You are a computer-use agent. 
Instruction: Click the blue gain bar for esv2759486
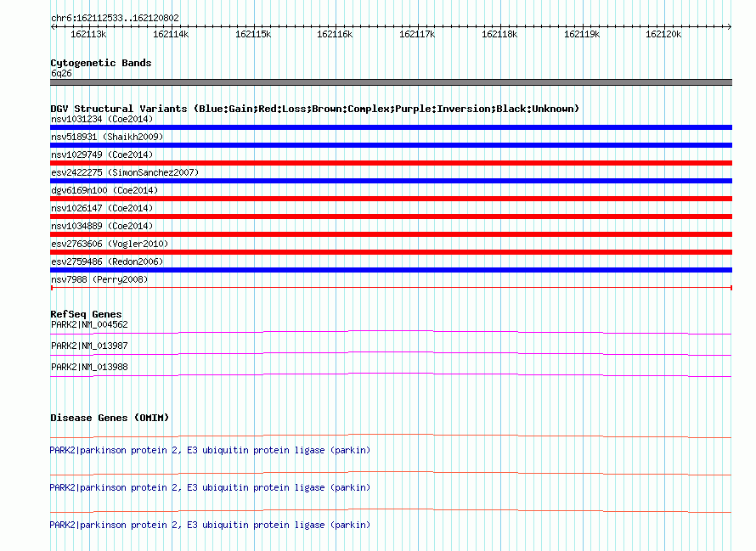click(x=391, y=270)
